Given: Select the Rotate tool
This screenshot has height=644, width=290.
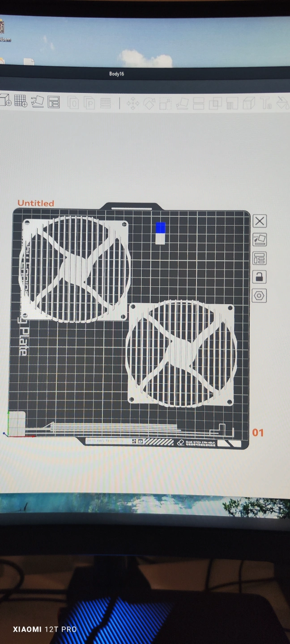Looking at the screenshot, I should coord(149,104).
